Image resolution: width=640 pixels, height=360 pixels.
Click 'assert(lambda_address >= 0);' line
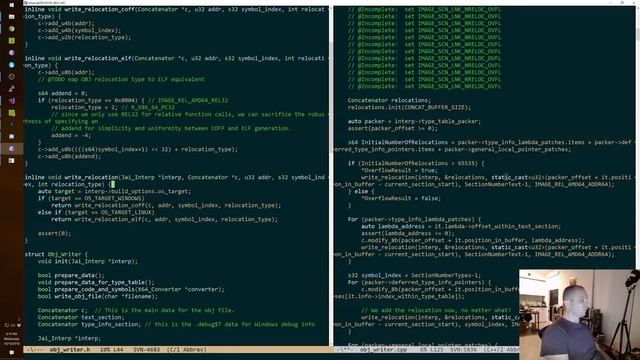[408, 233]
